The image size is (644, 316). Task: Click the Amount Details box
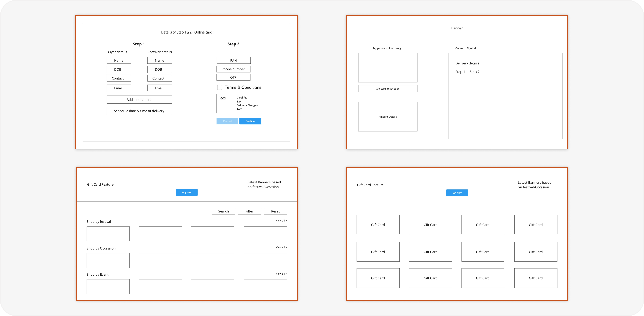[x=387, y=117]
